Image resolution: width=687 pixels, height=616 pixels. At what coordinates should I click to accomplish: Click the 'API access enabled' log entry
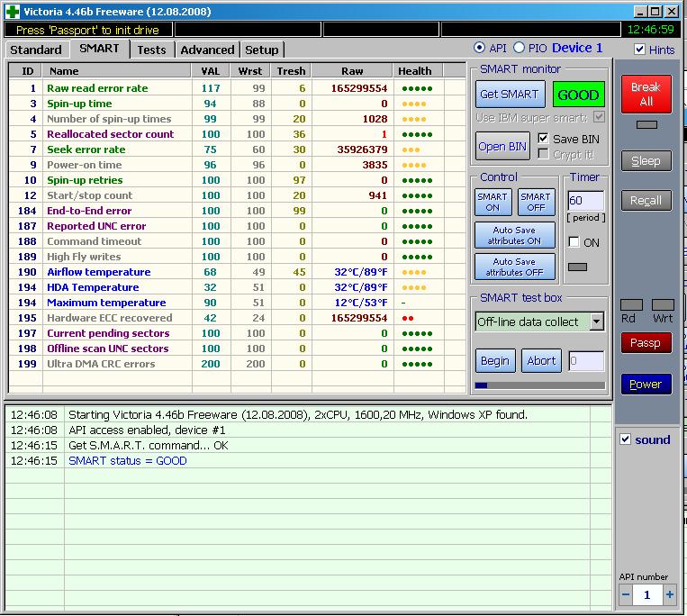pyautogui.click(x=147, y=430)
